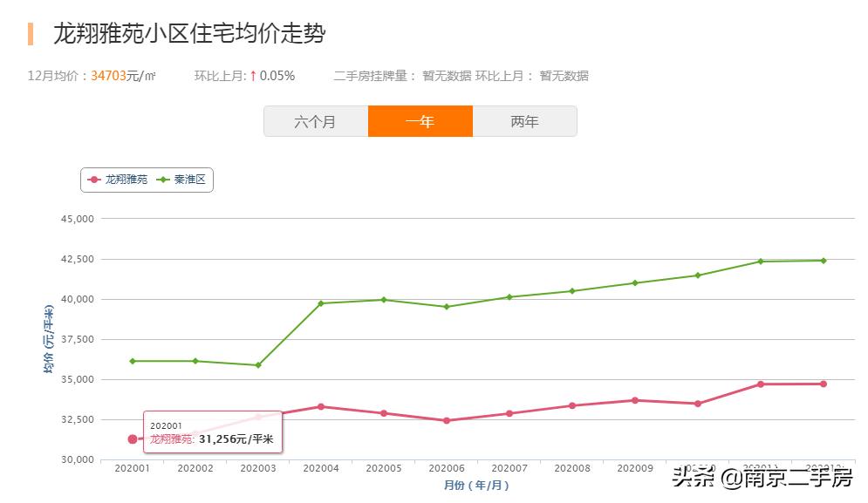Click the pink trend line between 202009 and 202010

667,400
